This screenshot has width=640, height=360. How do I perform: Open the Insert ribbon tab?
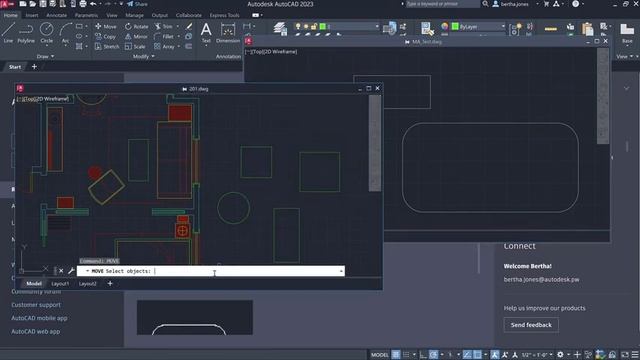click(32, 15)
